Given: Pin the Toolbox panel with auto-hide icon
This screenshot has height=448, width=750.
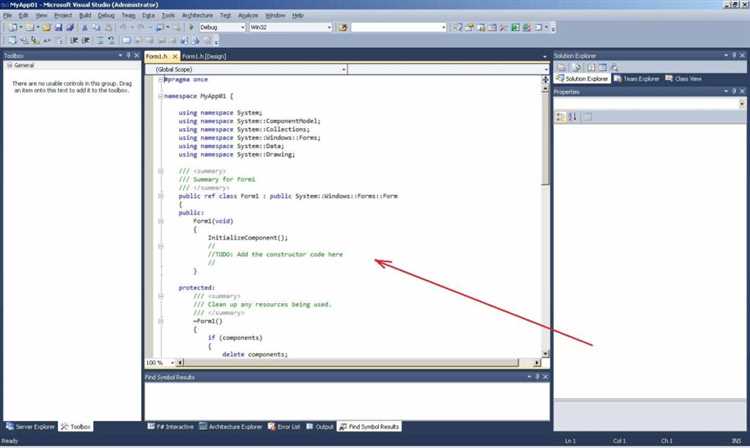Looking at the screenshot, I should (x=128, y=55).
